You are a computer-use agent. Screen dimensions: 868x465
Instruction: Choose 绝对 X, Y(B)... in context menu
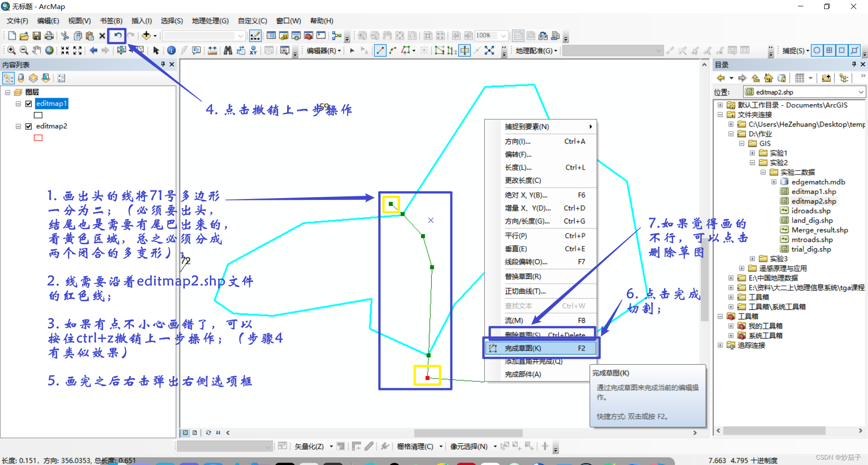coord(541,195)
